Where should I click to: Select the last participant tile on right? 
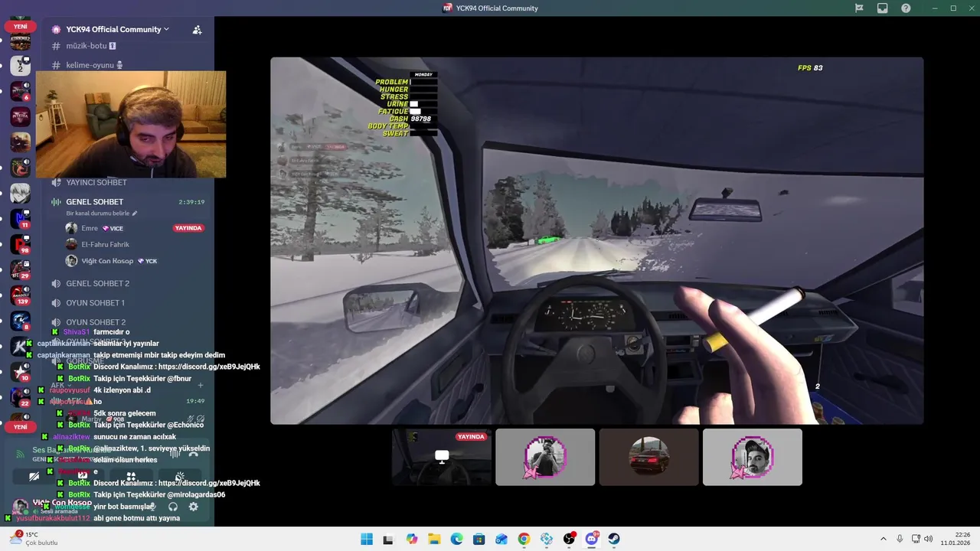tap(753, 457)
